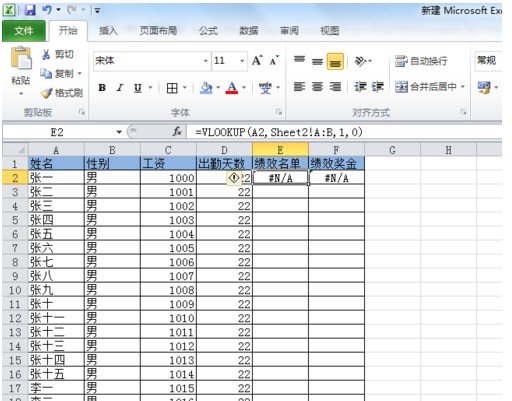
Task: Click the Wrap Text (自动换行) button
Action: [x=421, y=61]
